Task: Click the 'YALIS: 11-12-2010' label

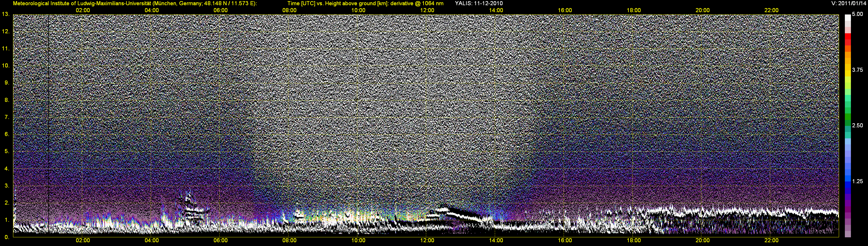Action: tap(479, 3)
